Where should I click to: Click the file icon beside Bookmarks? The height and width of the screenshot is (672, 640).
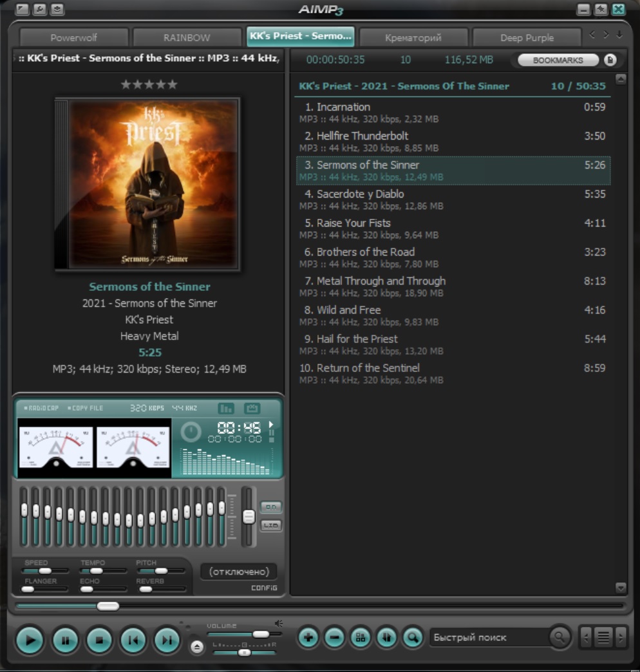[610, 60]
